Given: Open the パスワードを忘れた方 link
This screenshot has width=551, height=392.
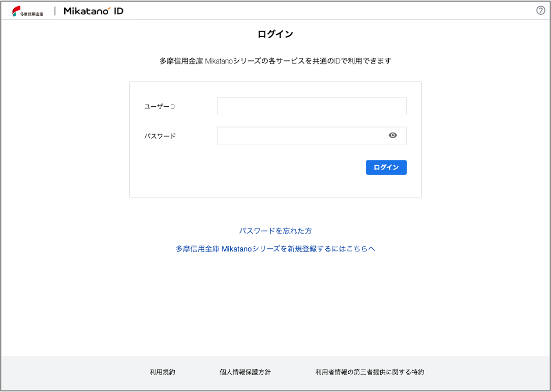Looking at the screenshot, I should click(x=276, y=231).
